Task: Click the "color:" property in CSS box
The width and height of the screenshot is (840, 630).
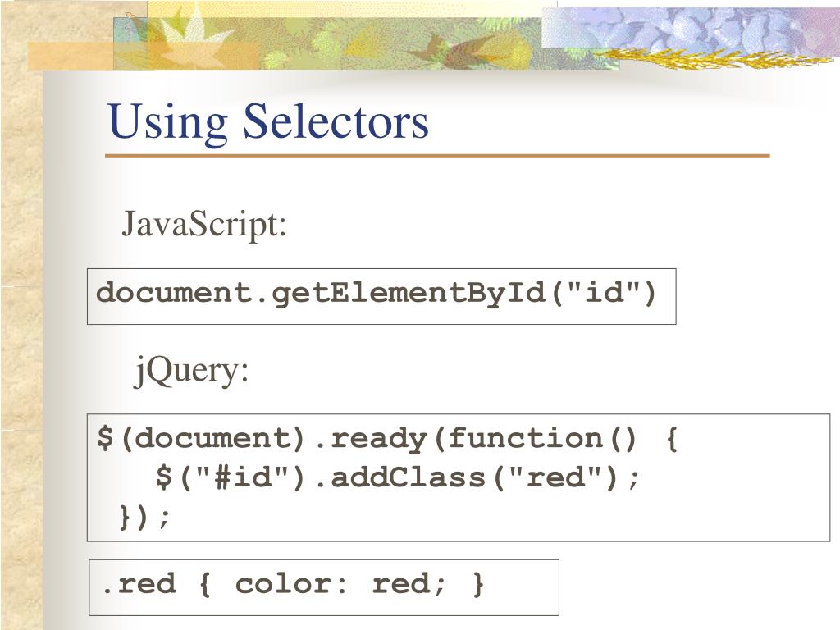Action: tap(292, 583)
